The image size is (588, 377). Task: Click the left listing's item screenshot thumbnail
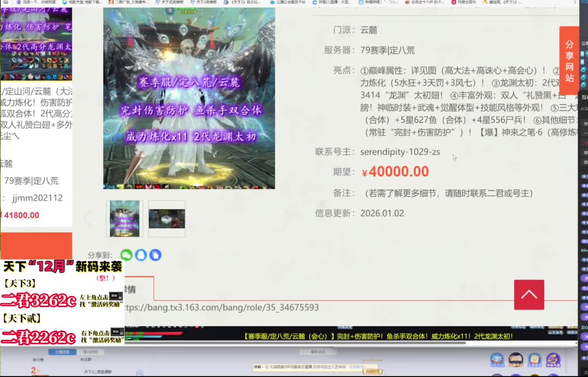tap(36, 44)
